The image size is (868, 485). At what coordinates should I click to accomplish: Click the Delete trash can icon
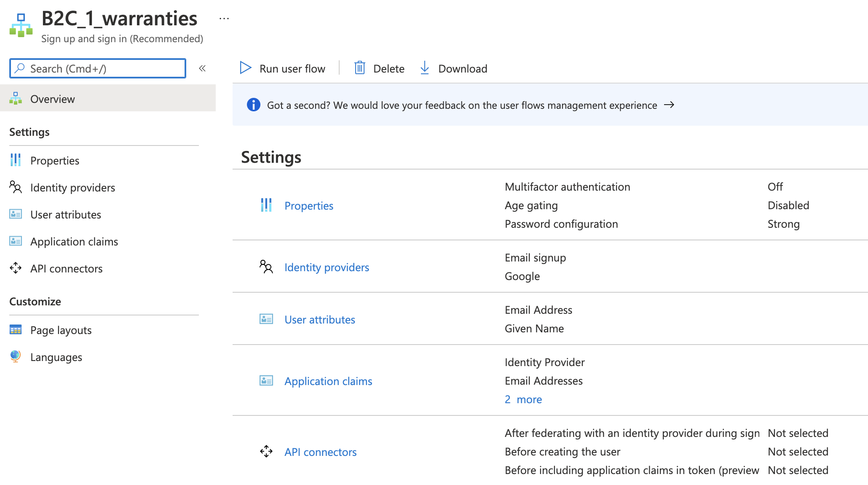click(x=359, y=68)
